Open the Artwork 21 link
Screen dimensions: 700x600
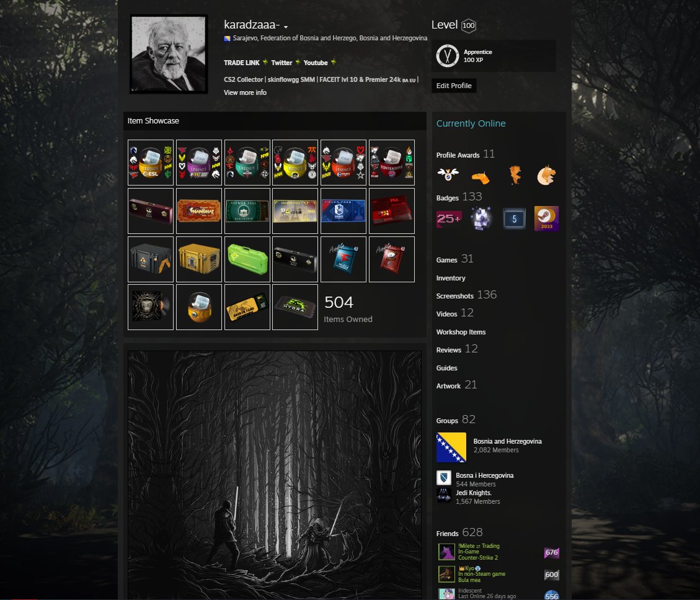[456, 385]
